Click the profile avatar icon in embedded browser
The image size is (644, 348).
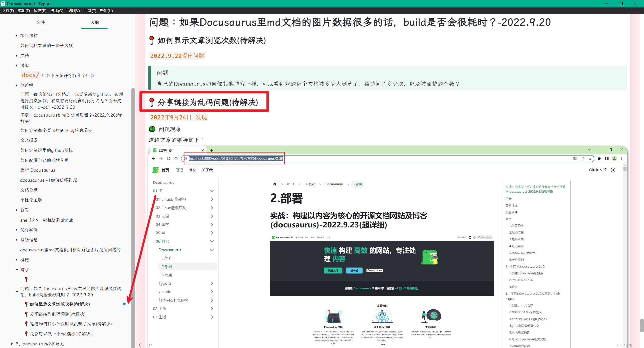click(614, 158)
